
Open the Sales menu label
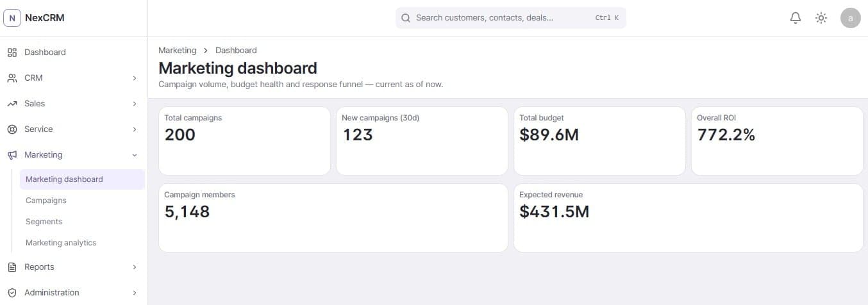tap(35, 104)
